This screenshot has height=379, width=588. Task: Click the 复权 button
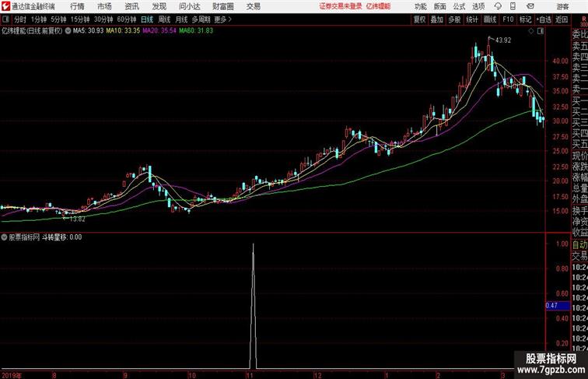(420, 19)
